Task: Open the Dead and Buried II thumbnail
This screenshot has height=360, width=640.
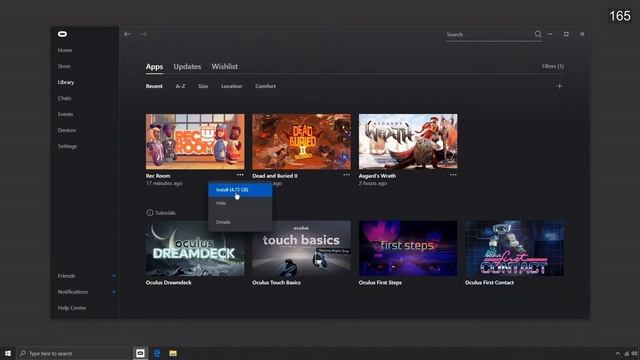Action: [302, 141]
